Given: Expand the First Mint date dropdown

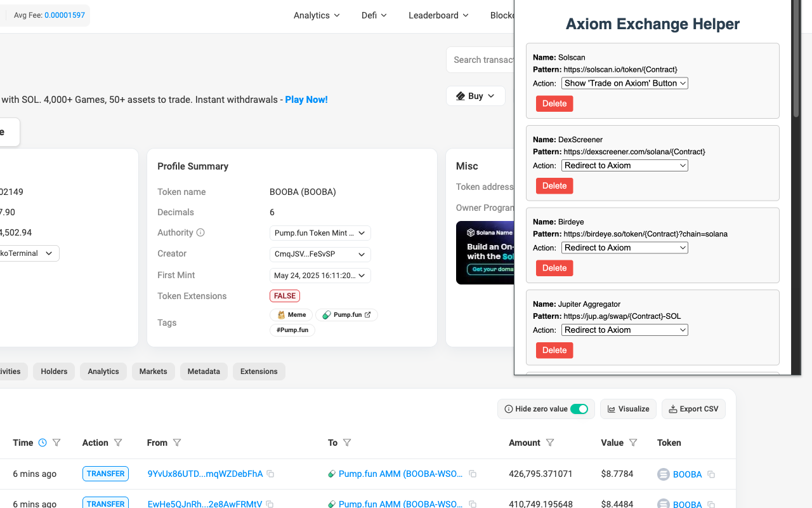Looking at the screenshot, I should [x=320, y=276].
